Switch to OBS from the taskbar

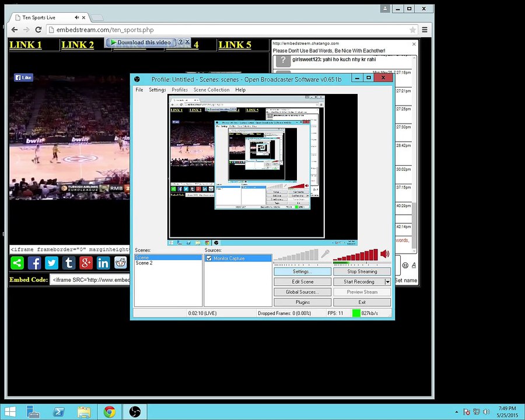[135, 412]
